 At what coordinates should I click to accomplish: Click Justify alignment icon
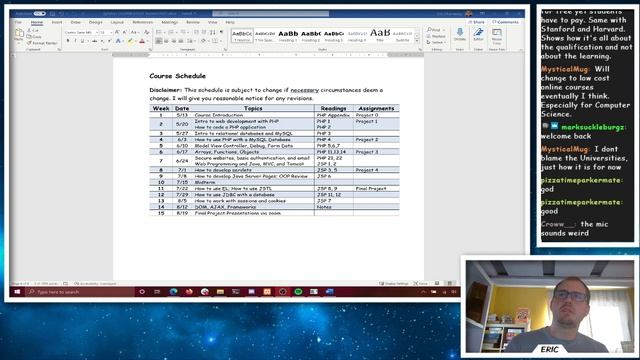pos(181,41)
